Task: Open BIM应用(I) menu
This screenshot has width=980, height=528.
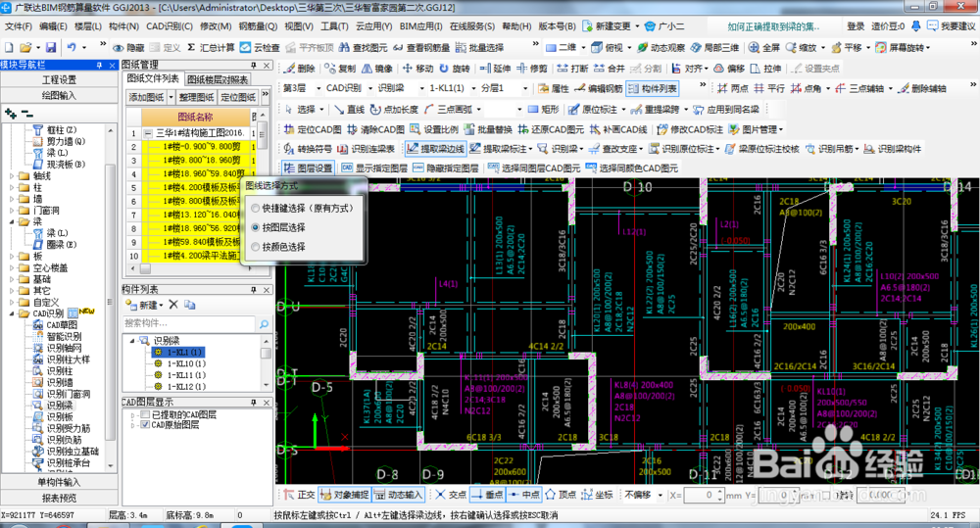Action: [420, 26]
